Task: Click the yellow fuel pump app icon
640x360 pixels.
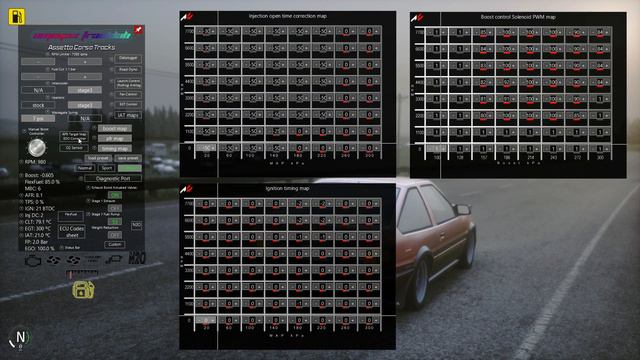Action: (16, 16)
